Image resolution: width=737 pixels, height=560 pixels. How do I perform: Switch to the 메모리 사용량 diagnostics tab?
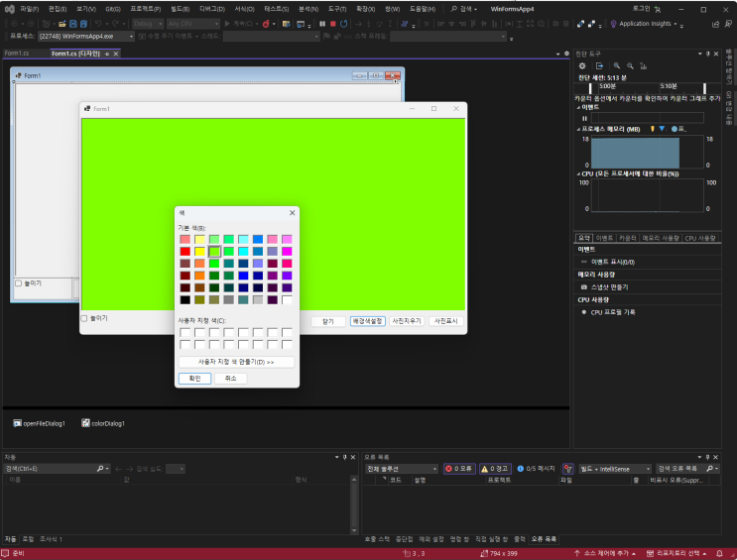coord(661,238)
